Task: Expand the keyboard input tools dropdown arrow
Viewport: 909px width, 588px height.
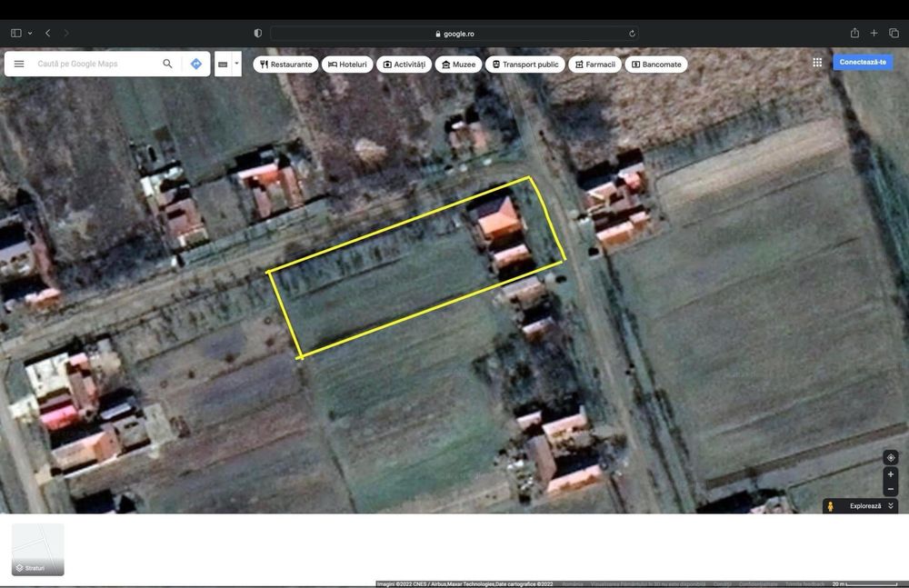Action: point(236,64)
